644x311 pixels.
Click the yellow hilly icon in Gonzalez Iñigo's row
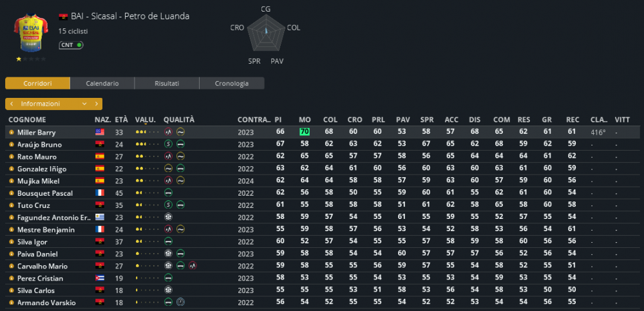pos(168,169)
